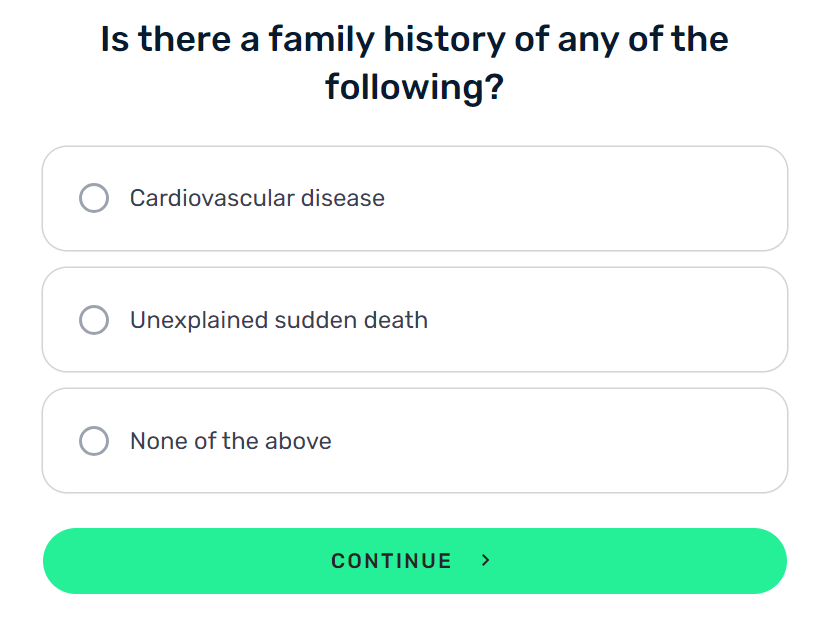Viewport: 822px width, 641px height.
Task: Choose the Cardiovascular disease option card
Action: tap(415, 199)
